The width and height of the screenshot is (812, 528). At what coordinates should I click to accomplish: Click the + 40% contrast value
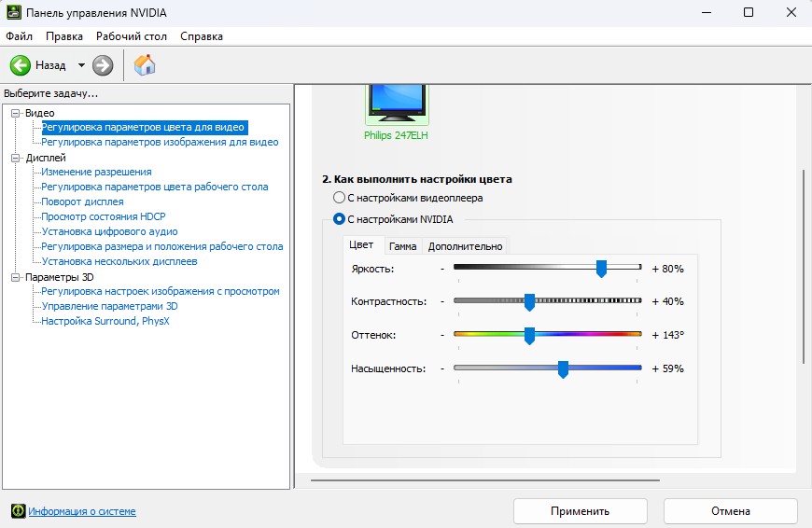coord(668,301)
